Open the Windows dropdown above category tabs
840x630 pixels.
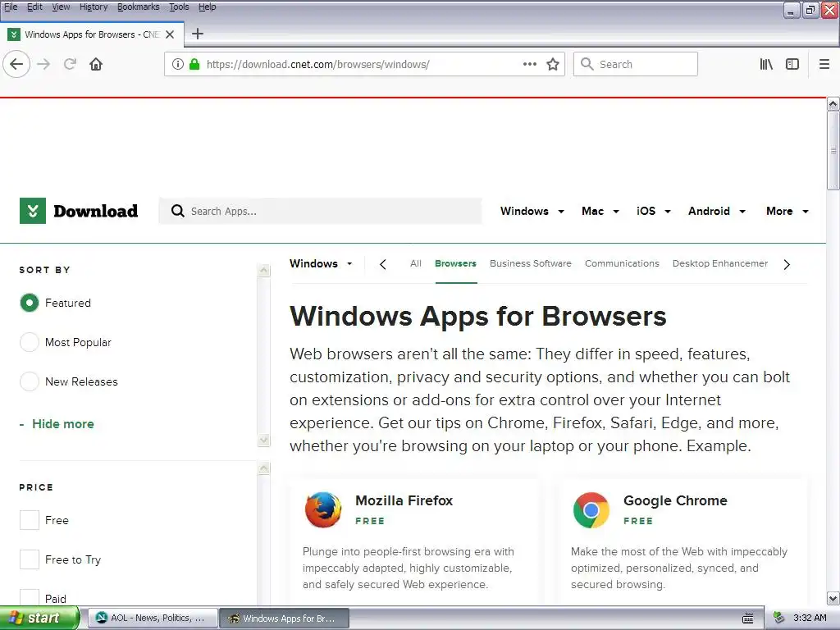tap(321, 263)
